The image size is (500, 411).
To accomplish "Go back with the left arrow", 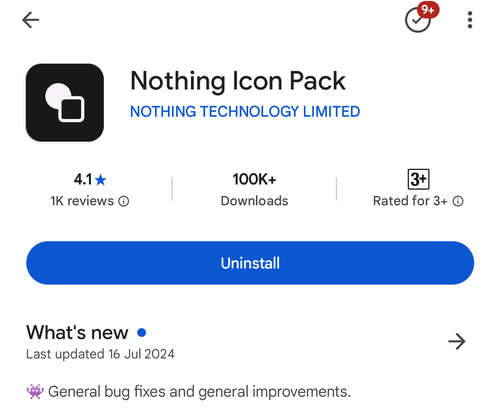I will click(31, 20).
